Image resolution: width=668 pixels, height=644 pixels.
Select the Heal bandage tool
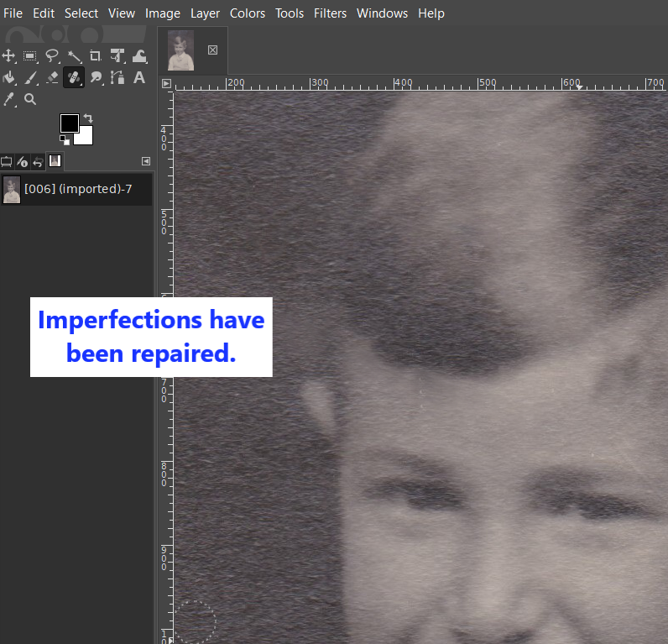point(74,77)
